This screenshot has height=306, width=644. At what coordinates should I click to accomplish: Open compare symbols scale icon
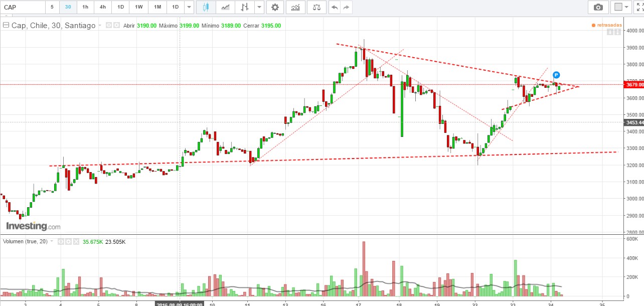[x=316, y=7]
